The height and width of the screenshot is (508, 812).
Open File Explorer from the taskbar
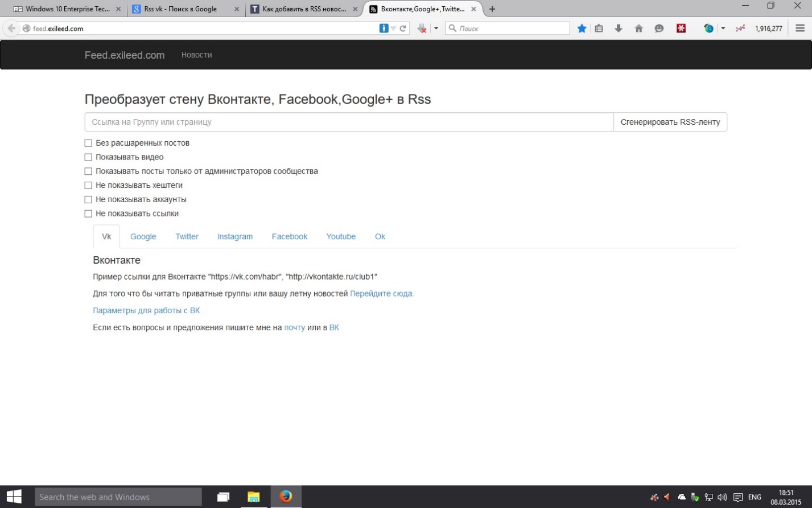point(254,497)
